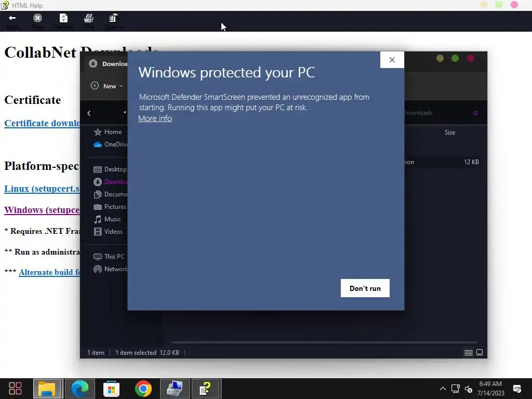The width and height of the screenshot is (532, 399).
Task: Open Music in File Explorer sidebar
Action: tap(107, 219)
